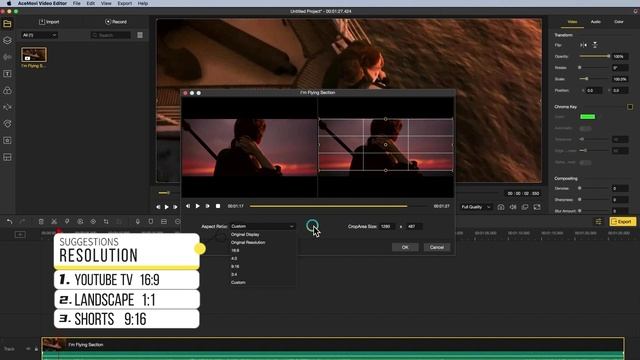Open the timeline settings sliders icon beside Export
Viewport: 640px width, 360px height.
point(599,221)
